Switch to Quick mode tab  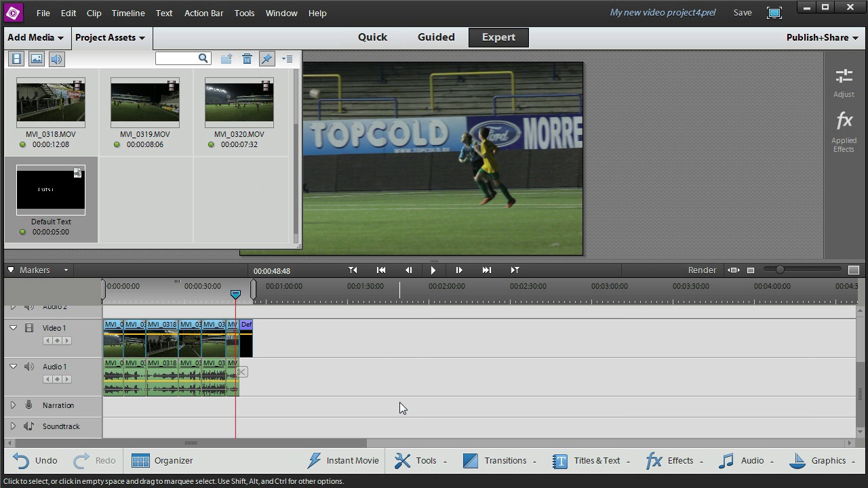click(x=373, y=37)
